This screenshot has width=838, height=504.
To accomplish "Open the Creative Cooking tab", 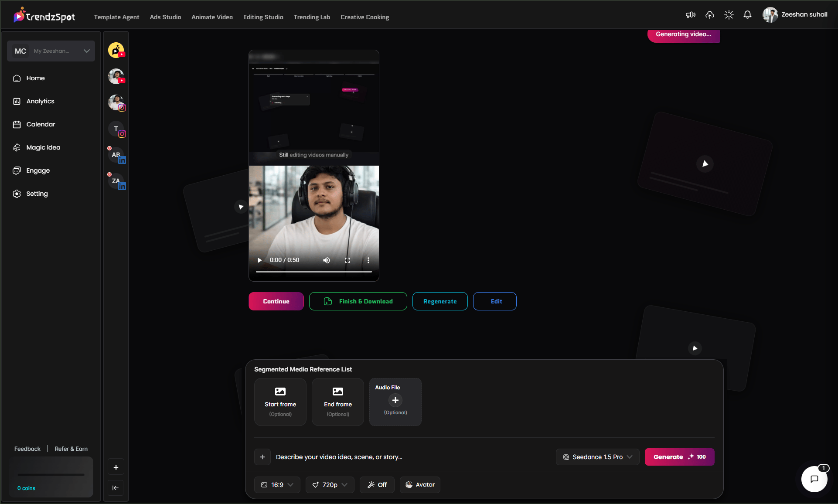I will tap(365, 17).
